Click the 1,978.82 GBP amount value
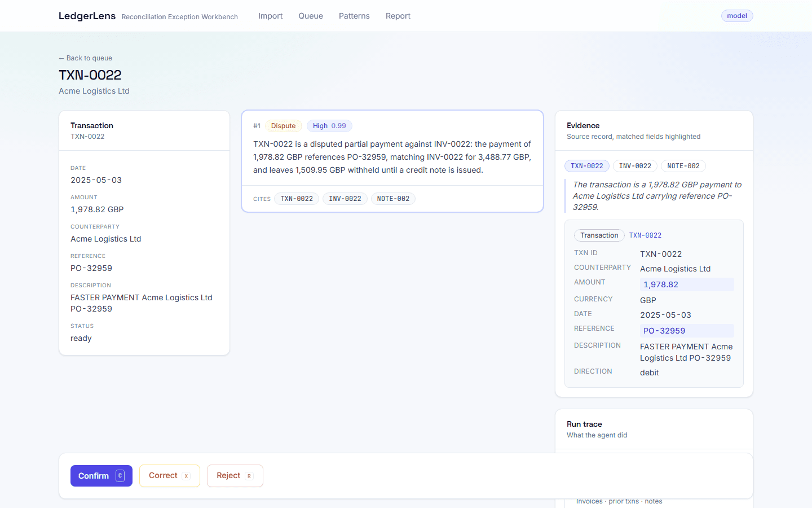 point(97,209)
